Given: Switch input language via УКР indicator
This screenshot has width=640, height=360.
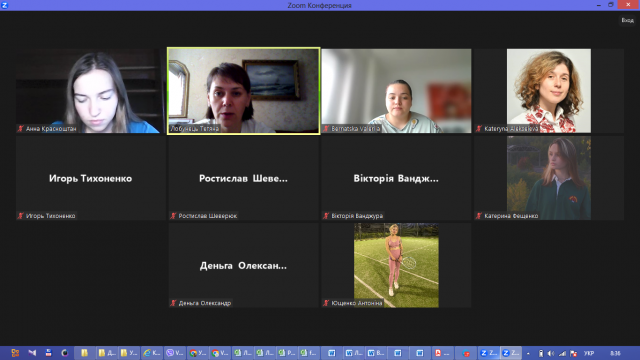Looking at the screenshot, I should coord(589,353).
